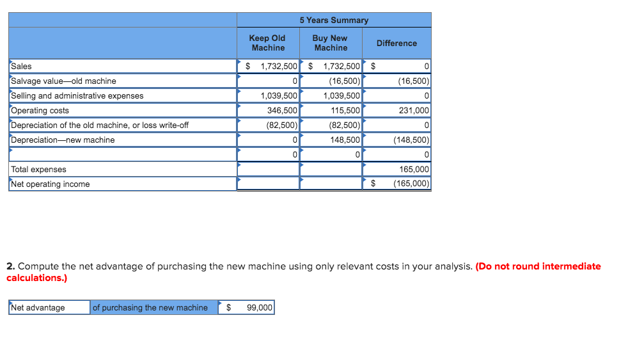
Task: Select Salvage value—old machine label cell
Action: pyautogui.click(x=123, y=81)
